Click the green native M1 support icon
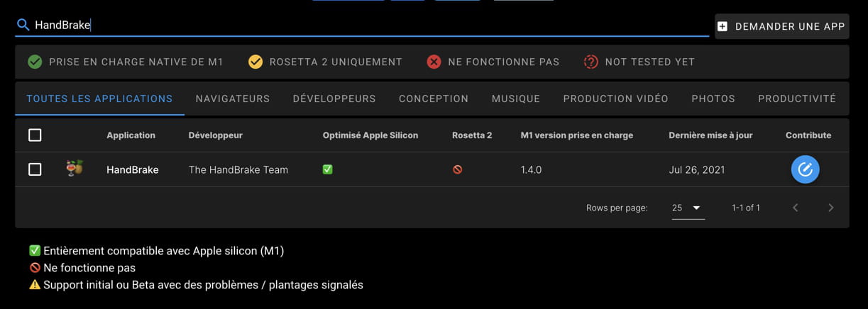Viewport: 868px width, 309px height. pos(35,62)
